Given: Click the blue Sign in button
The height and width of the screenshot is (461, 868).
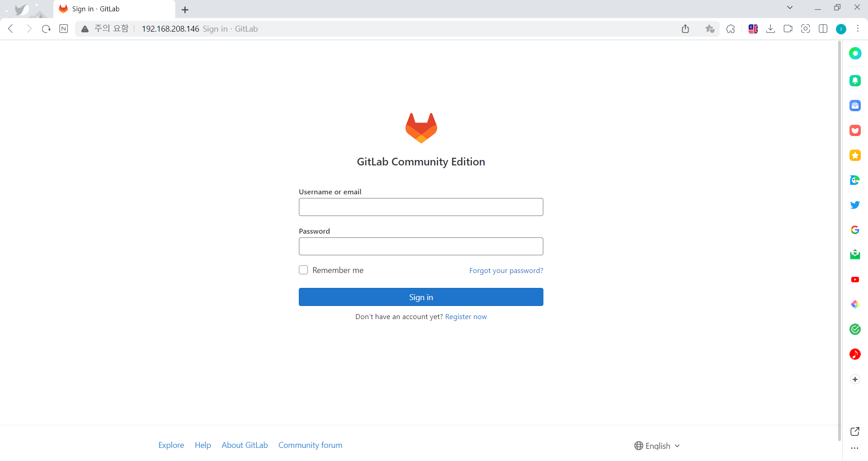Looking at the screenshot, I should pyautogui.click(x=421, y=297).
